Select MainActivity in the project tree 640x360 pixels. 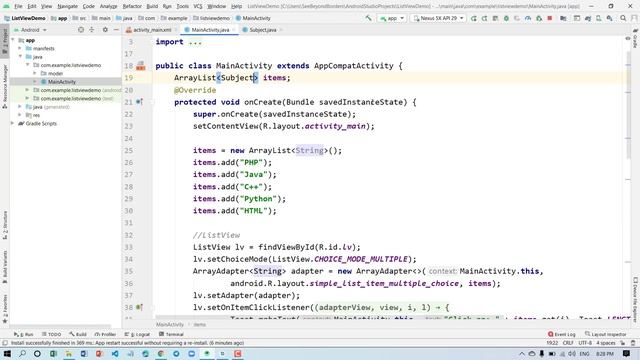pos(62,82)
